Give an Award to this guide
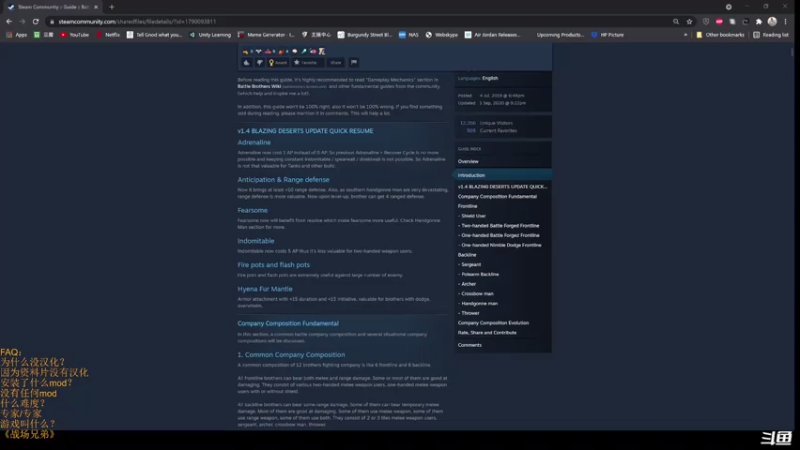This screenshot has width=800, height=450. [278, 63]
